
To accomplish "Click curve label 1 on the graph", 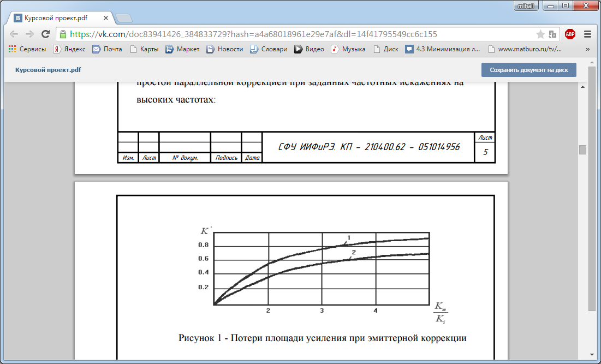I will (x=349, y=238).
